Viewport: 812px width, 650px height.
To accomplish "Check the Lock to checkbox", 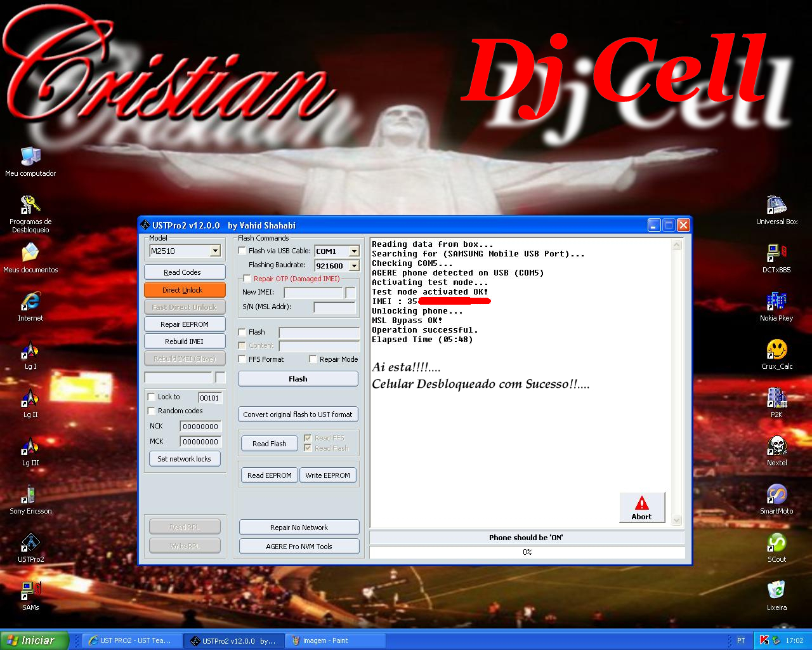I will coord(152,397).
